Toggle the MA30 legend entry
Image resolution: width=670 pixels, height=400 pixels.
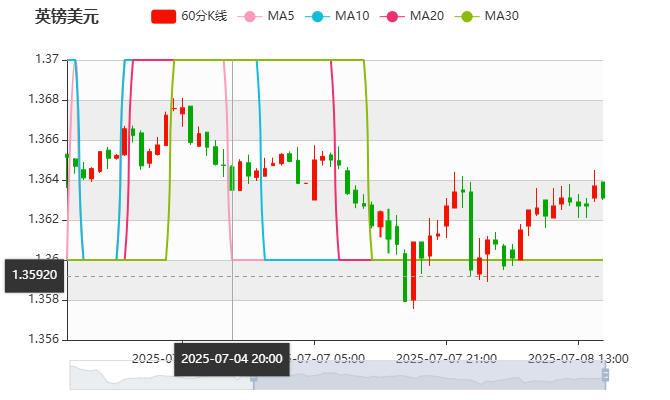pyautogui.click(x=487, y=16)
